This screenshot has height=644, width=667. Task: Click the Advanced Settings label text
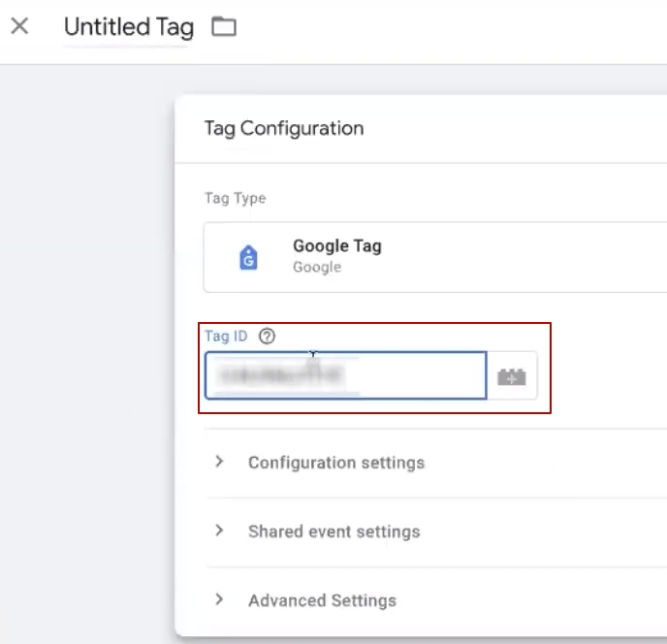pos(322,600)
